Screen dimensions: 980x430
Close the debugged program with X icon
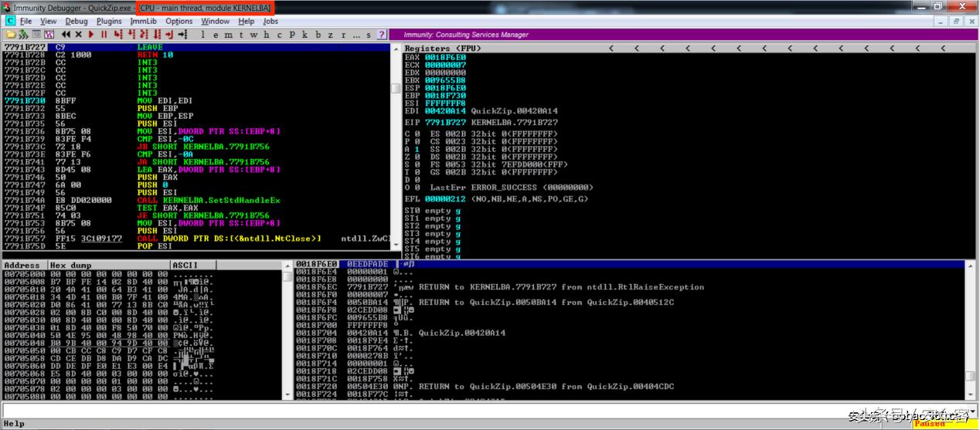79,35
